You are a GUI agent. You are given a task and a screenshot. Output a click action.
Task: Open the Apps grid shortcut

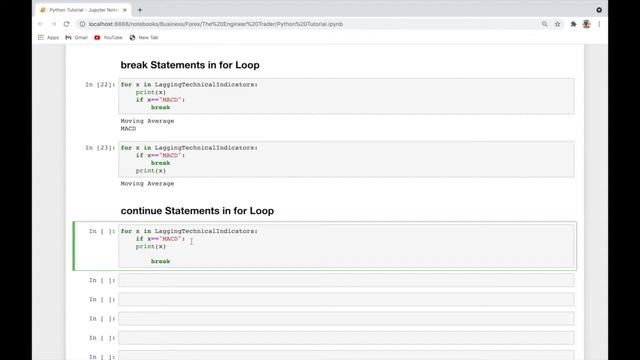49,38
